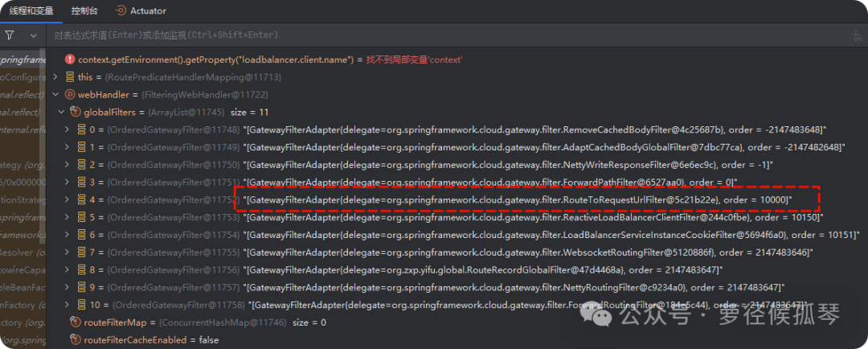Expand globalFilters element 3

tap(67, 183)
